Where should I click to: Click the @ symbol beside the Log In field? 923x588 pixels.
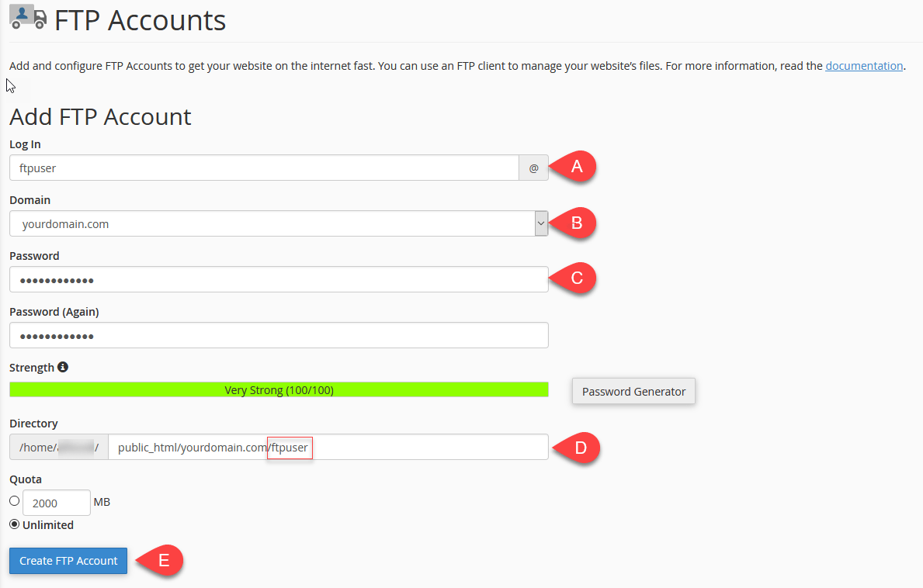tap(533, 167)
